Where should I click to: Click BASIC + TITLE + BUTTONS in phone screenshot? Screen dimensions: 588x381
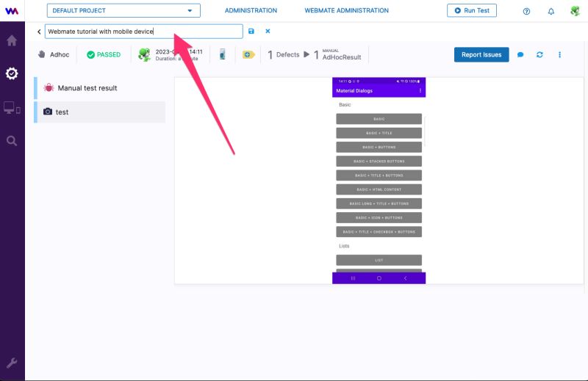pyautogui.click(x=379, y=175)
